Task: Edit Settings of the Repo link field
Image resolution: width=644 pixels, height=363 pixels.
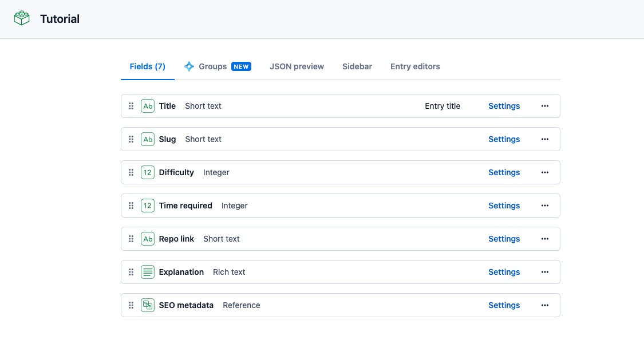Action: click(x=504, y=239)
